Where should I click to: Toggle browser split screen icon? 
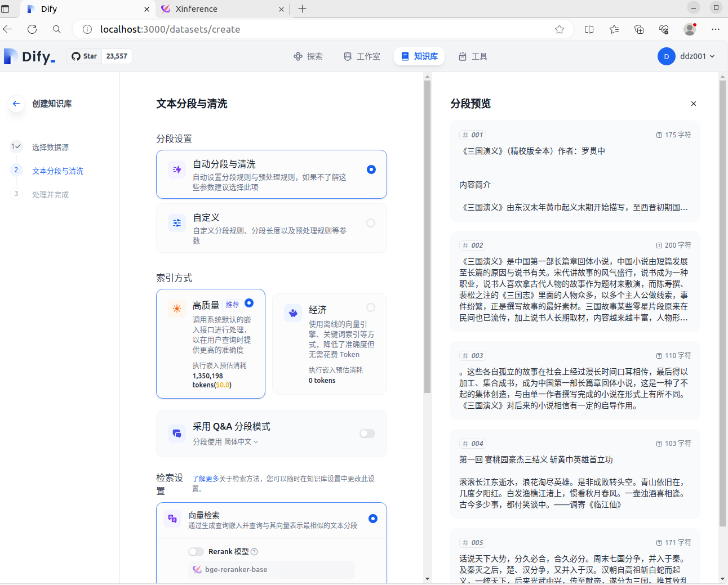tap(589, 29)
